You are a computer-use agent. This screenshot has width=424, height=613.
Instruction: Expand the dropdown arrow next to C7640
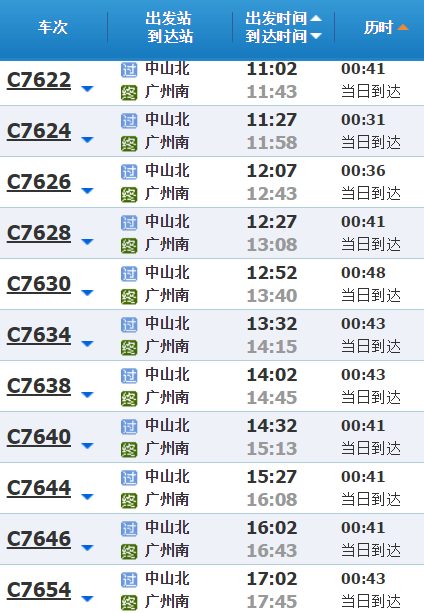pos(88,446)
